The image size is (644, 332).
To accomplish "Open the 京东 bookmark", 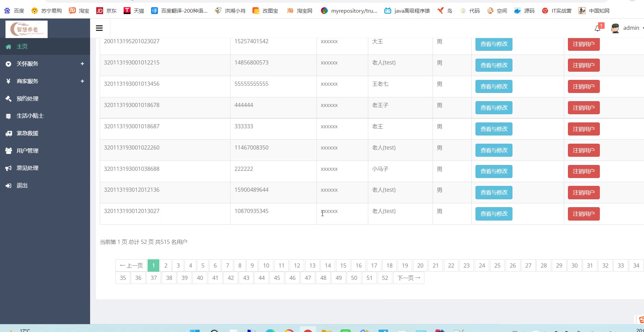I will point(106,11).
